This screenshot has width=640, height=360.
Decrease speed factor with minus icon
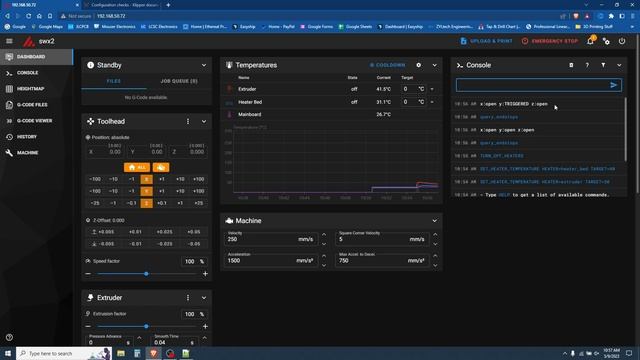(x=88, y=274)
